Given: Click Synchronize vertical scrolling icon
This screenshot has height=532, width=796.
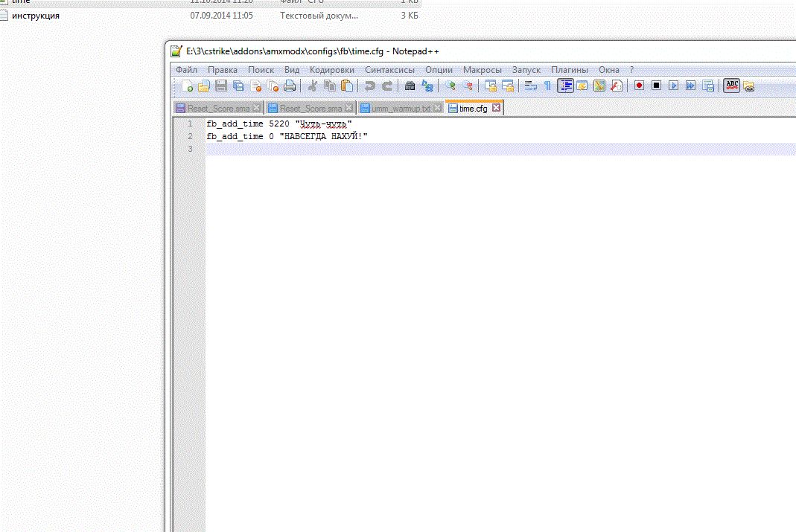Looking at the screenshot, I should (x=490, y=86).
